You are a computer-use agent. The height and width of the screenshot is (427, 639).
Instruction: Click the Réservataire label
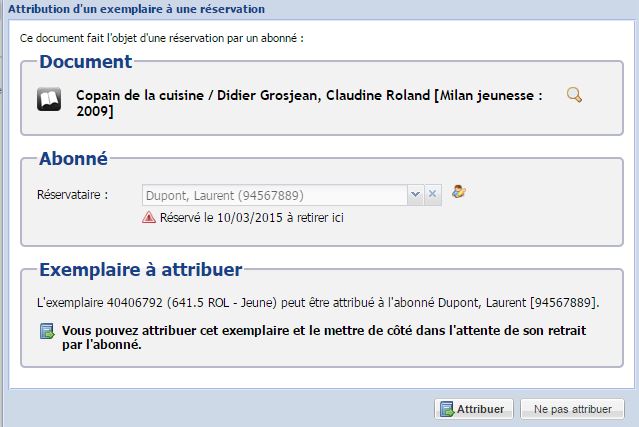point(73,195)
